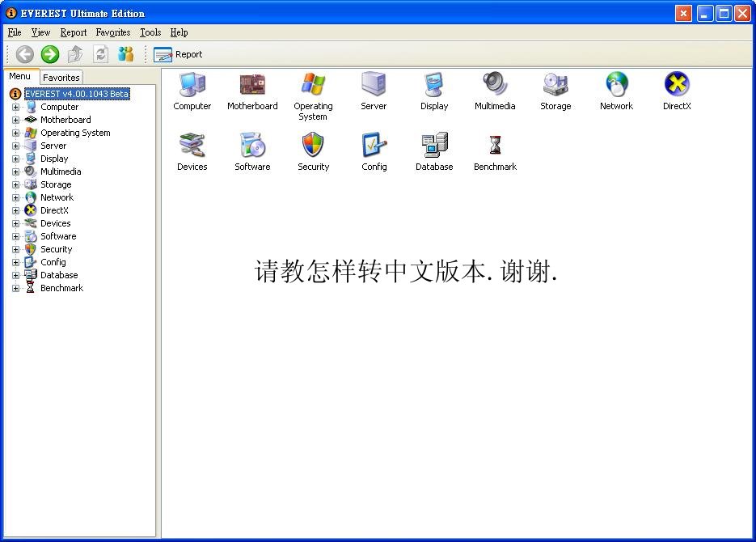
Task: Select Server in the tree
Action: [53, 146]
